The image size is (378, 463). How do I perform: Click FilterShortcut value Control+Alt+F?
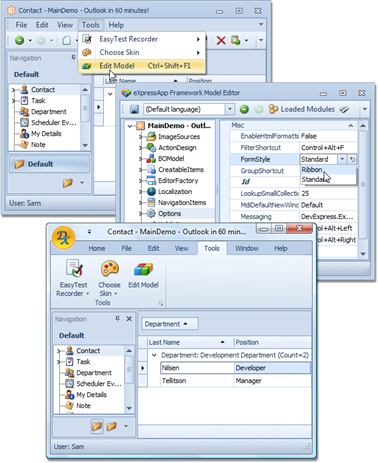[x=328, y=148]
